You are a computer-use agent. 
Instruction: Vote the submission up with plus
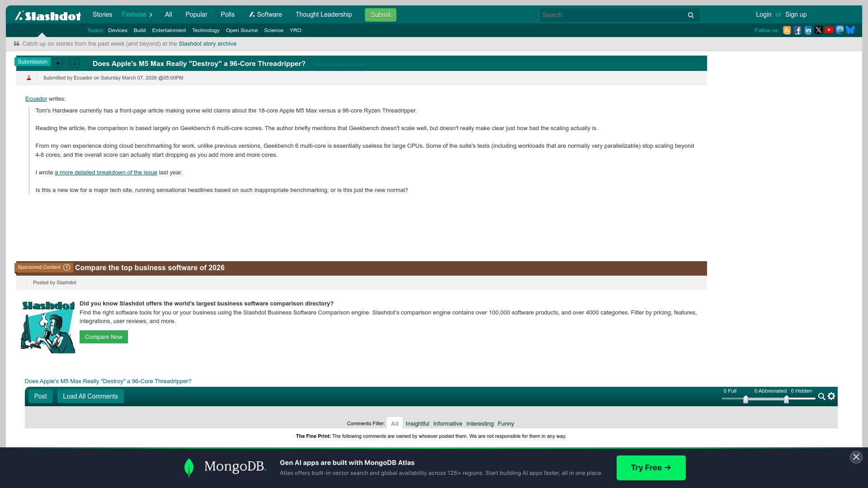pos(58,64)
